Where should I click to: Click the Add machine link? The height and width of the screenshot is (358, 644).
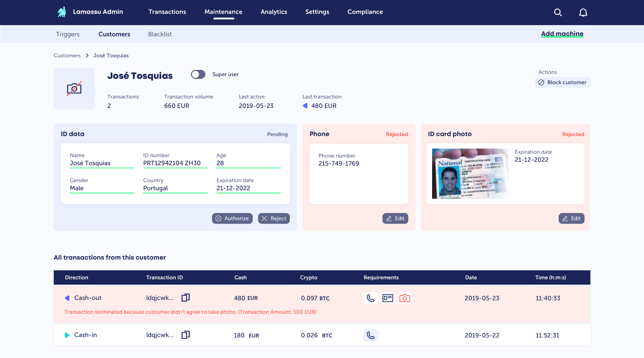pos(562,34)
